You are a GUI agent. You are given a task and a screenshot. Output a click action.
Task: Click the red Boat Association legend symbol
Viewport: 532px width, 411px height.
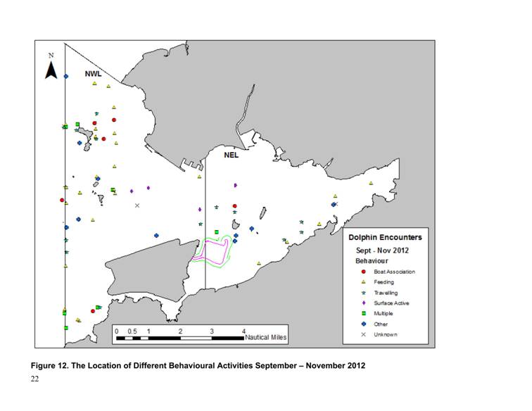pyautogui.click(x=363, y=272)
